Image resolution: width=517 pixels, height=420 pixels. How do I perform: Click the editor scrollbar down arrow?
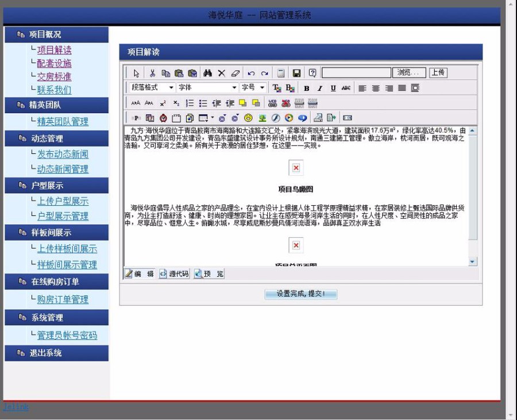point(473,262)
